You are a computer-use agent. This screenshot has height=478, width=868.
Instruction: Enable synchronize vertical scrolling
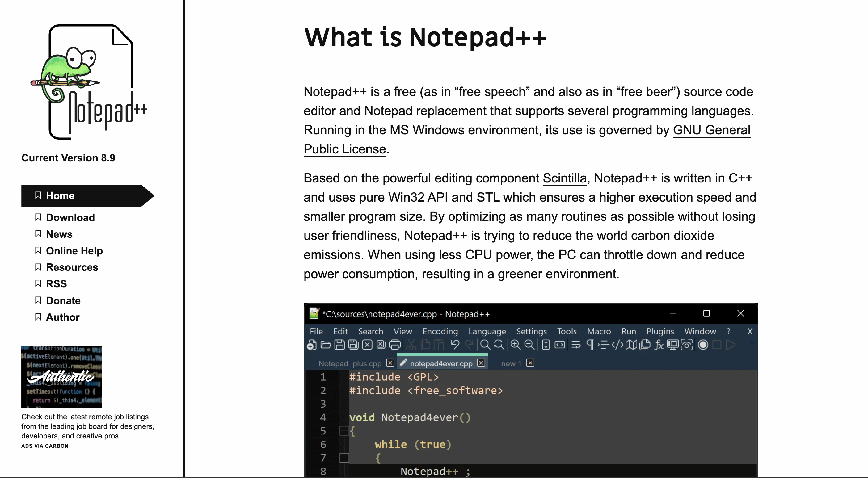546,345
